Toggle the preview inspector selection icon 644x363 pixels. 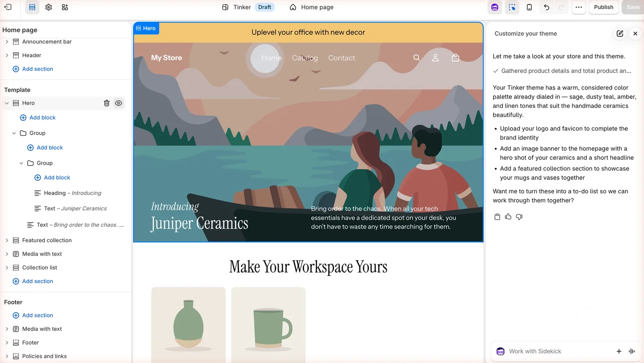pyautogui.click(x=512, y=7)
